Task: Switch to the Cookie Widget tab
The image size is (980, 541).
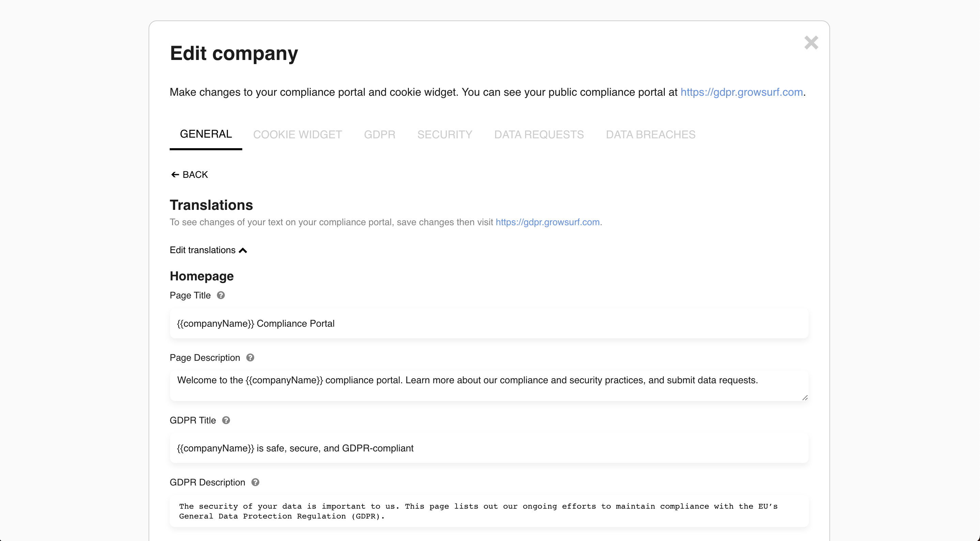Action: coord(297,134)
